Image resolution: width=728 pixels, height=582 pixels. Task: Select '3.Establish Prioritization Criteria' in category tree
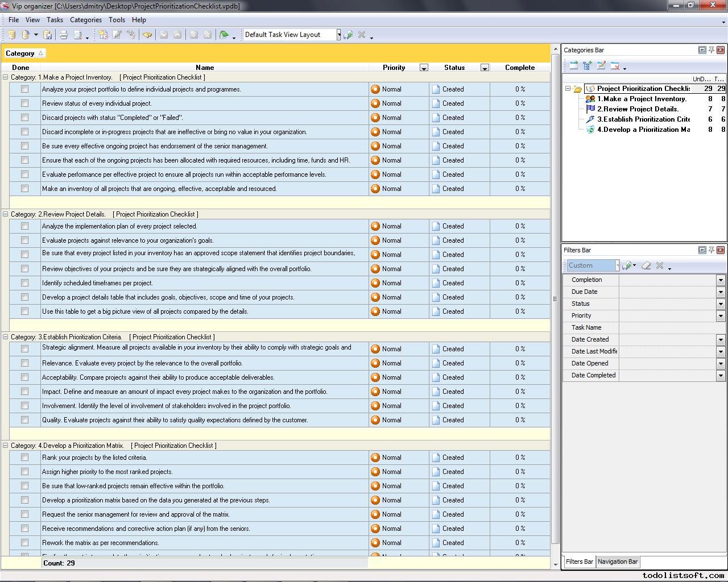tap(643, 119)
